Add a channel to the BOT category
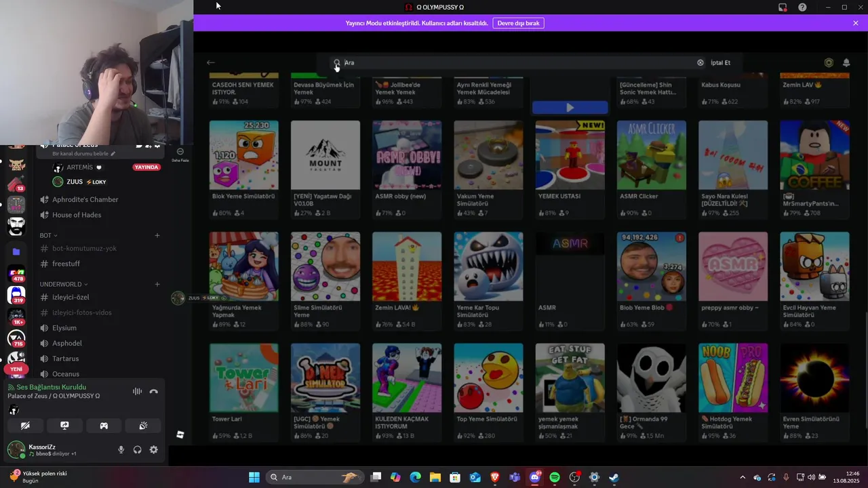This screenshot has width=868, height=488. (x=157, y=235)
